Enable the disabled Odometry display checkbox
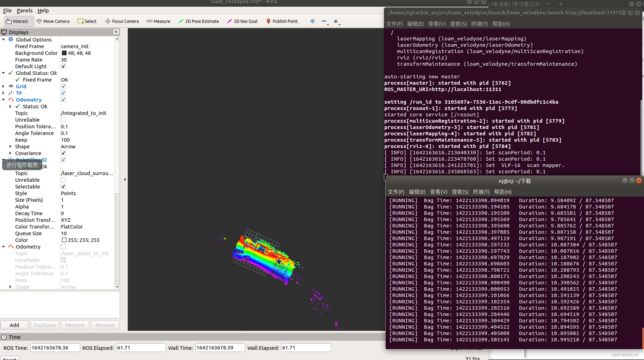 pyautogui.click(x=63, y=246)
